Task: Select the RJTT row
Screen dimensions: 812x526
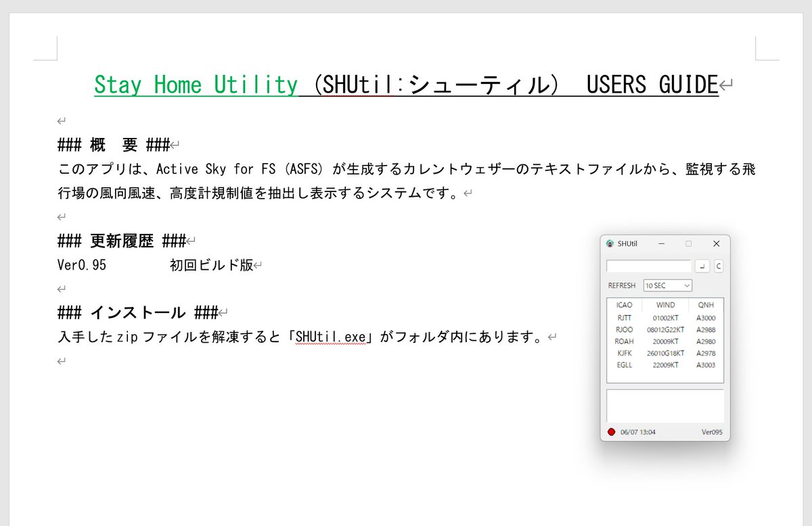Action: click(x=665, y=318)
